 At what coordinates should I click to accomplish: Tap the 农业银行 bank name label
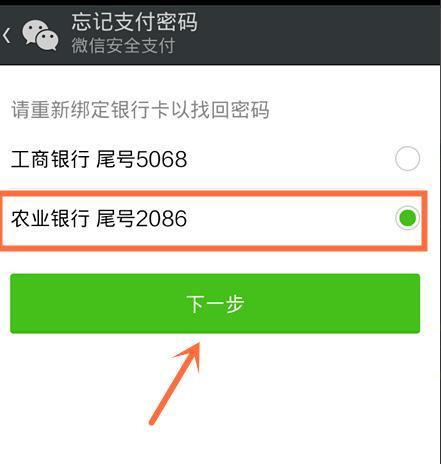click(50, 219)
